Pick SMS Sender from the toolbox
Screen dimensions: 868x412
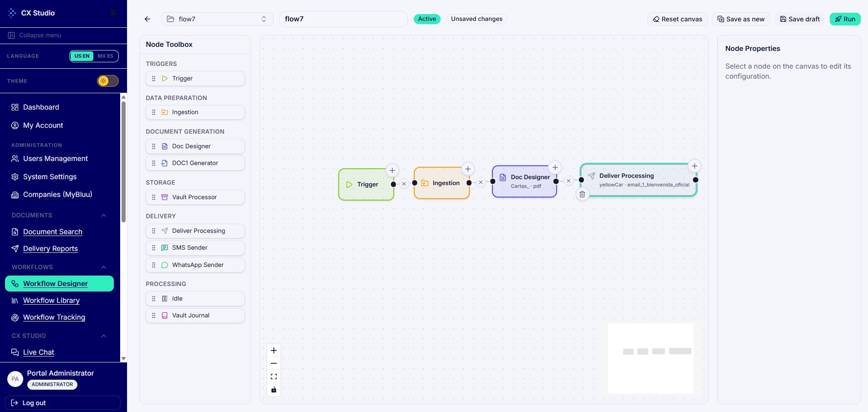pos(195,248)
